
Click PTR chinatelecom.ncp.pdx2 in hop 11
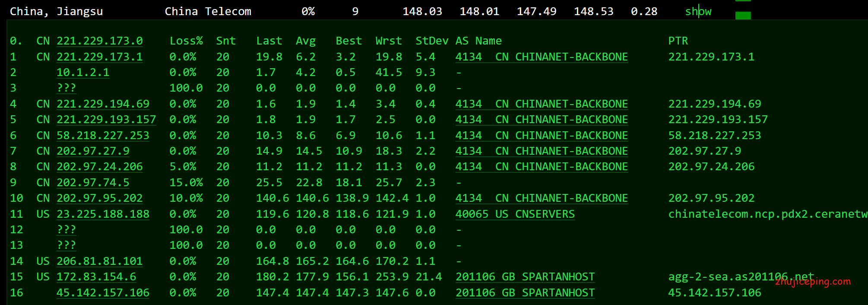click(768, 214)
